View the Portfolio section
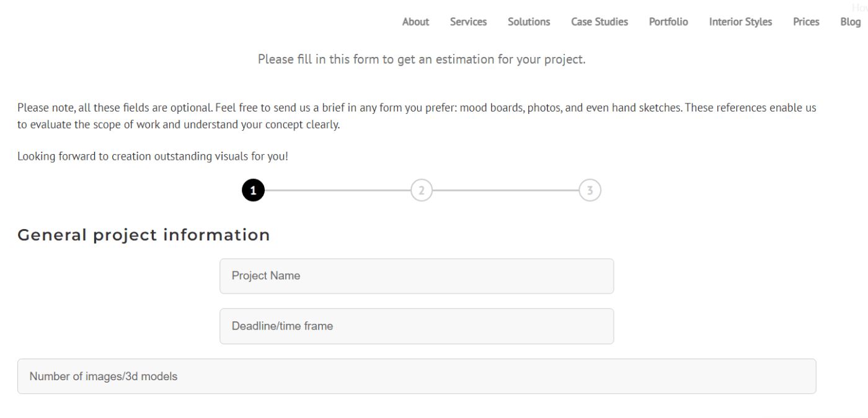This screenshot has height=418, width=868. point(668,22)
